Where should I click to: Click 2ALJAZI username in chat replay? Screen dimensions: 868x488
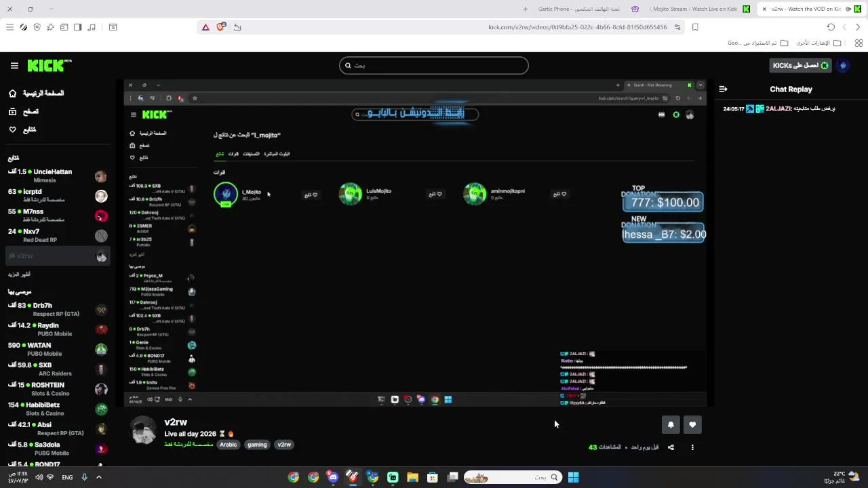click(x=778, y=108)
